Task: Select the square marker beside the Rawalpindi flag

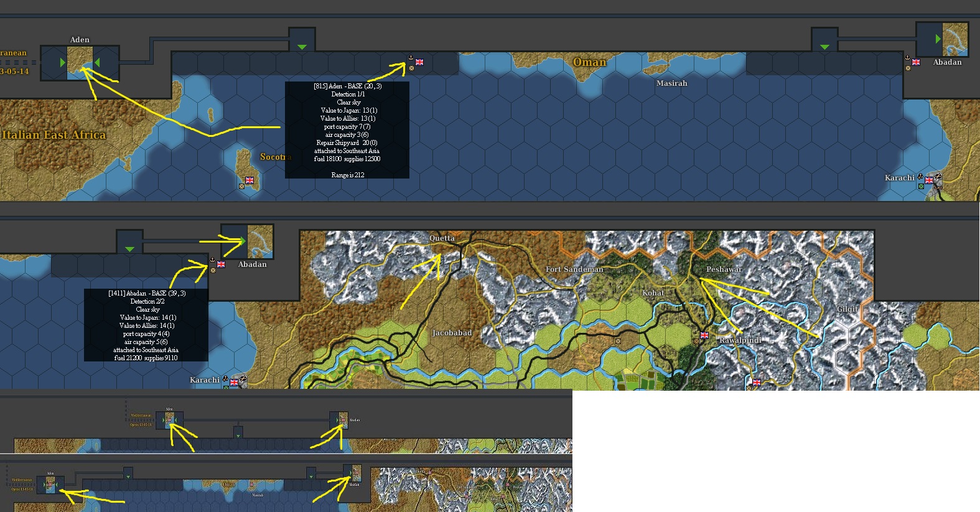Action: pyautogui.click(x=697, y=341)
